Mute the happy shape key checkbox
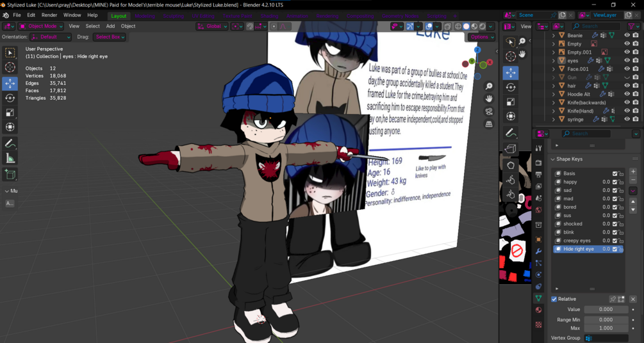Image resolution: width=644 pixels, height=343 pixels. coord(615,182)
